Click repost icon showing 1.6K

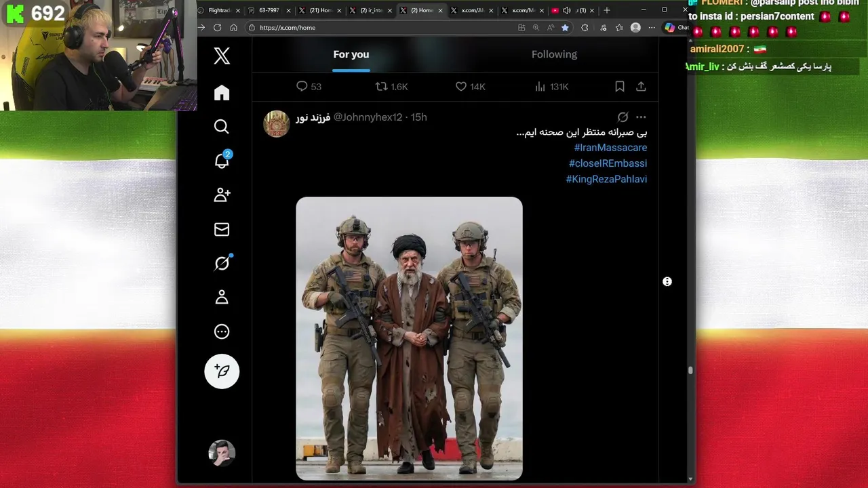[x=382, y=86]
